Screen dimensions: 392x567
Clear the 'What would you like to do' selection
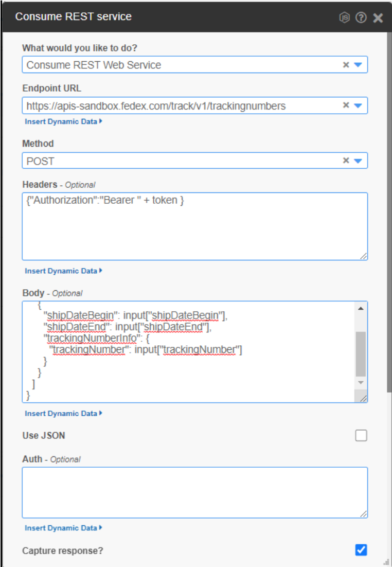(x=346, y=65)
